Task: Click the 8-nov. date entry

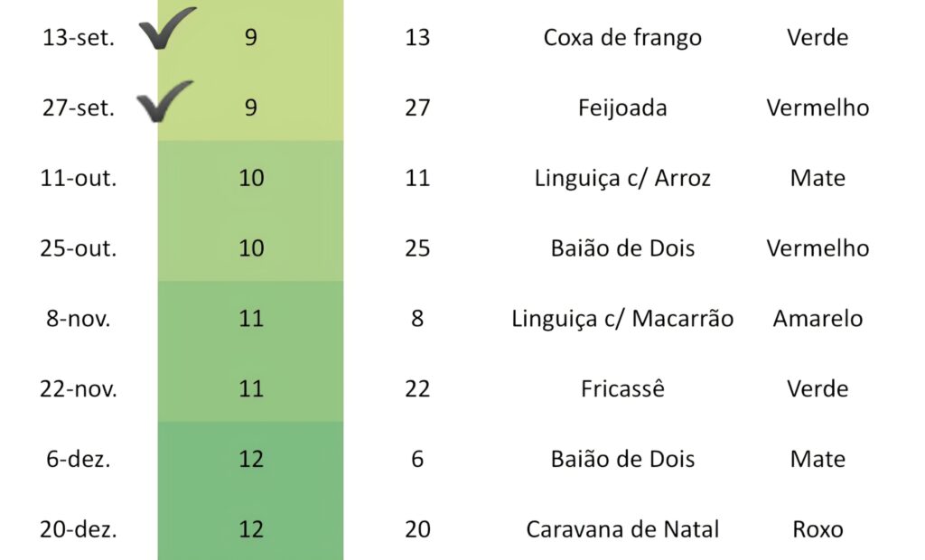Action: coord(78,319)
